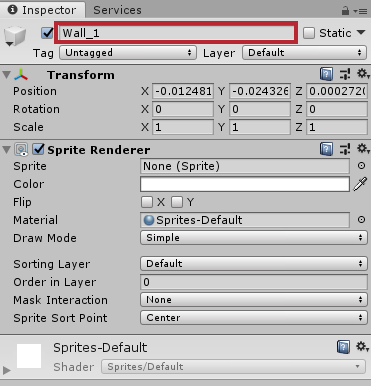Open the Sprite Renderer gear menu

(363, 149)
